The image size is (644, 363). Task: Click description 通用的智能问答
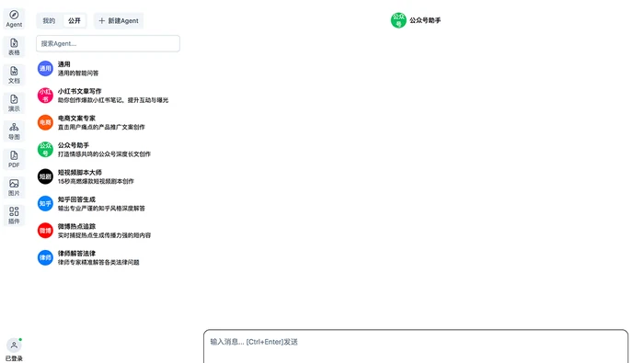coord(78,74)
